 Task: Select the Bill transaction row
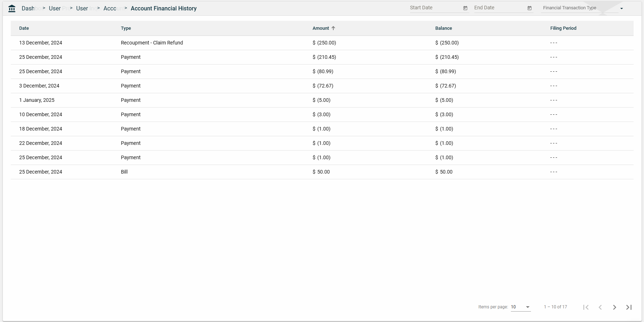tap(124, 172)
